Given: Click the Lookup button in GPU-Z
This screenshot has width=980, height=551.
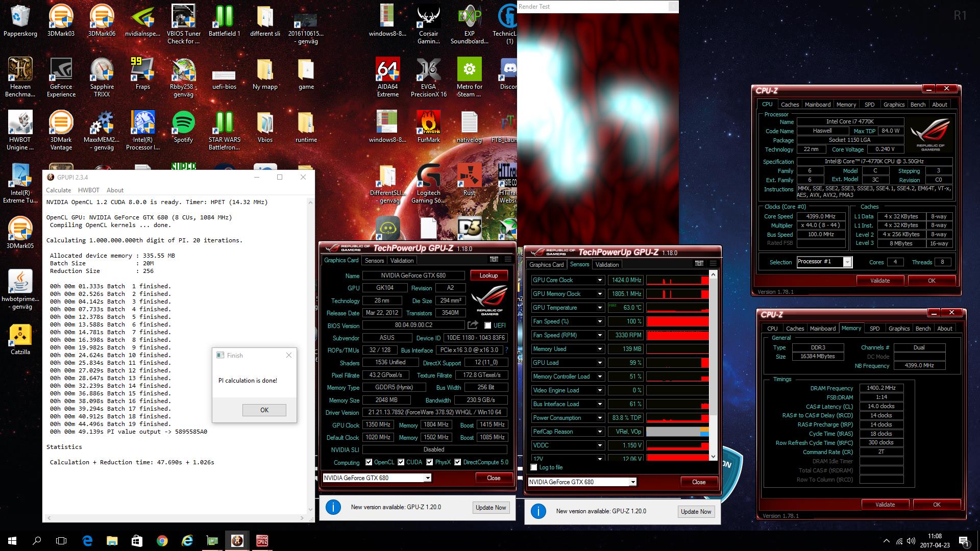Looking at the screenshot, I should [488, 275].
